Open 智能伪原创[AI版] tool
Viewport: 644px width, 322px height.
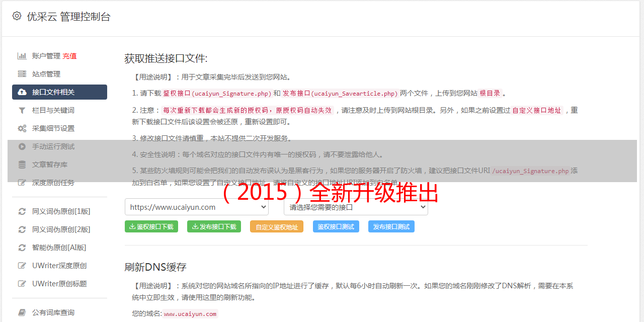tap(59, 248)
